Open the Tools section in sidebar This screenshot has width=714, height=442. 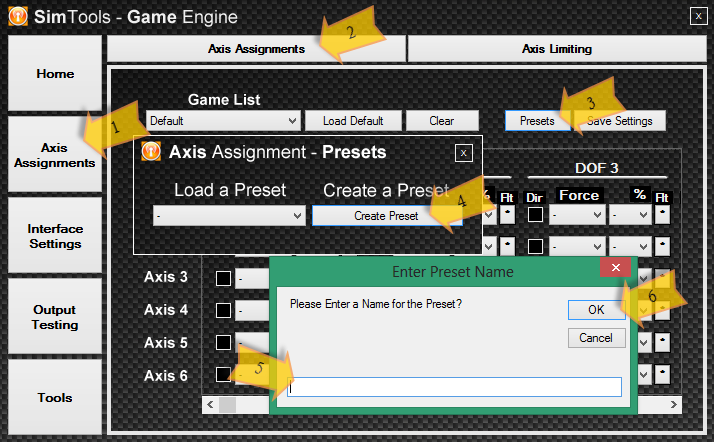pos(55,397)
